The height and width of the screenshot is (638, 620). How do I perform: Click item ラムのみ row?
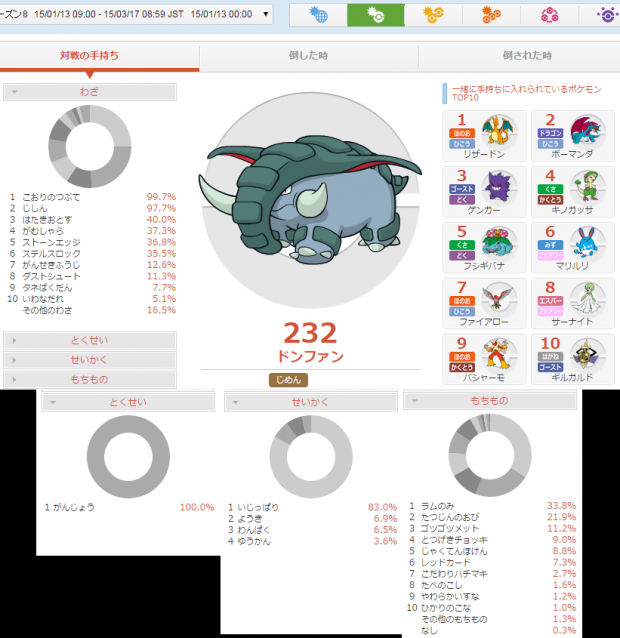[492, 506]
